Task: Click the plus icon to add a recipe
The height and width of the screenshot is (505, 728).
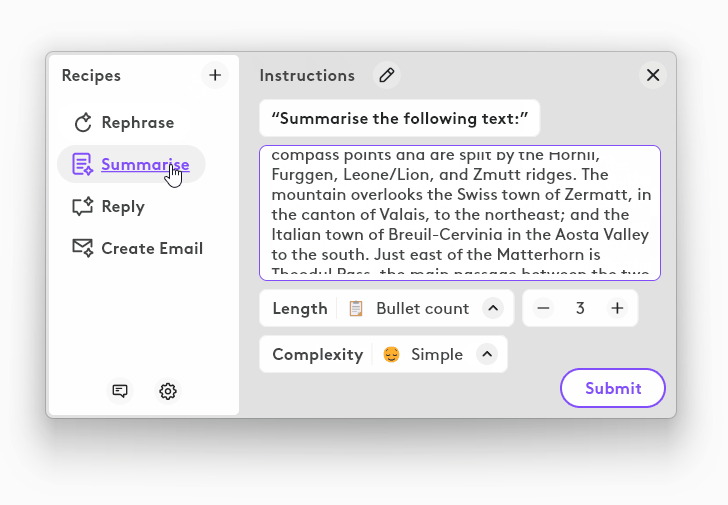Action: tap(215, 75)
